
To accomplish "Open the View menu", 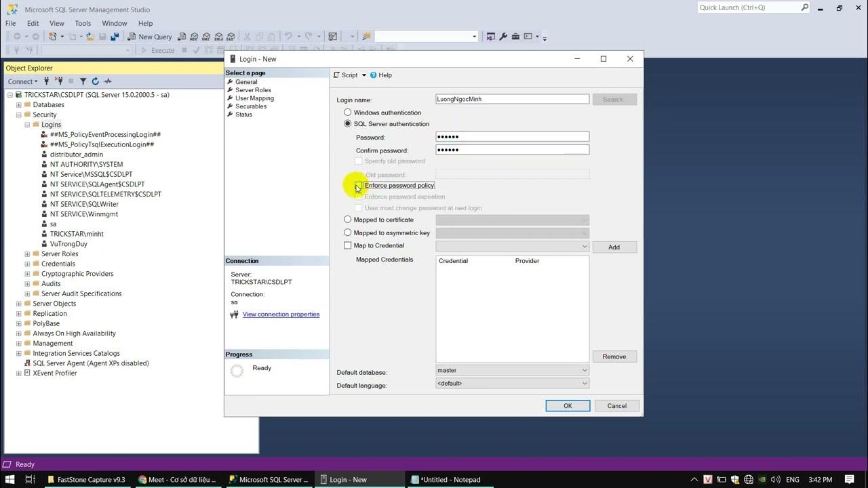I will (x=57, y=23).
